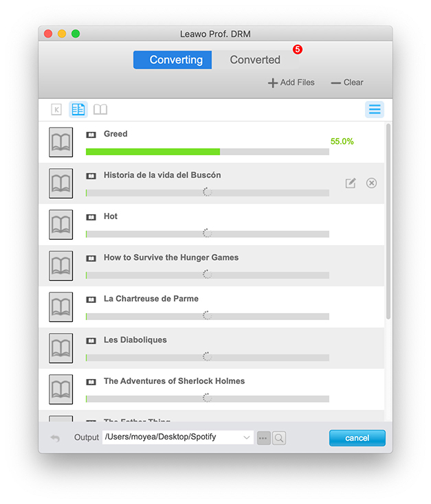Click the vertical scrollbar of the file list
This screenshot has height=504, width=431.
pyautogui.click(x=388, y=220)
